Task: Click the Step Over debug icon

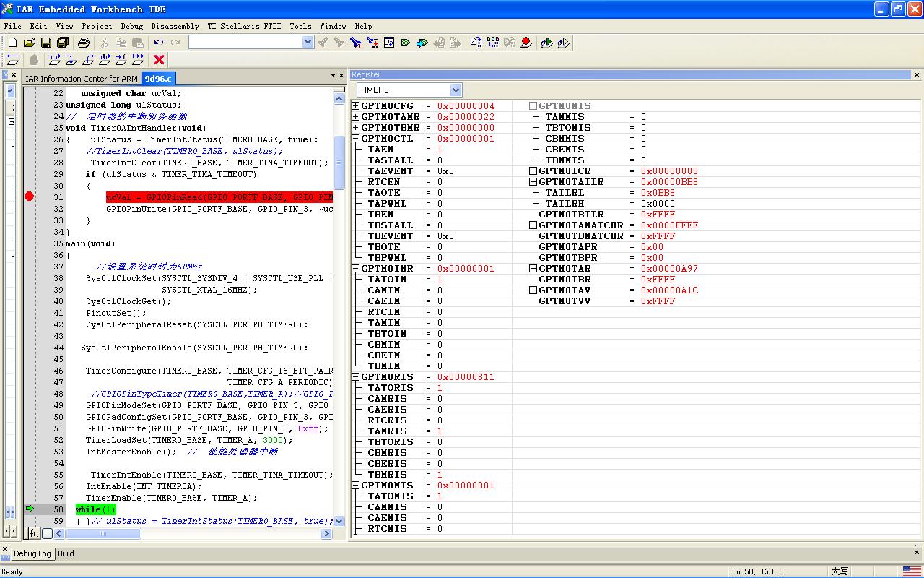Action: 55,60
